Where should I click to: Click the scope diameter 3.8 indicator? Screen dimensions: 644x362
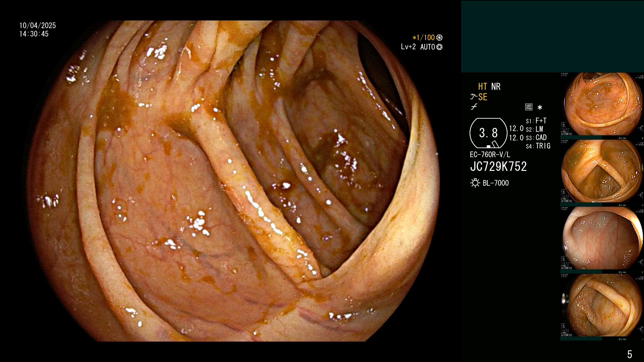pos(488,133)
